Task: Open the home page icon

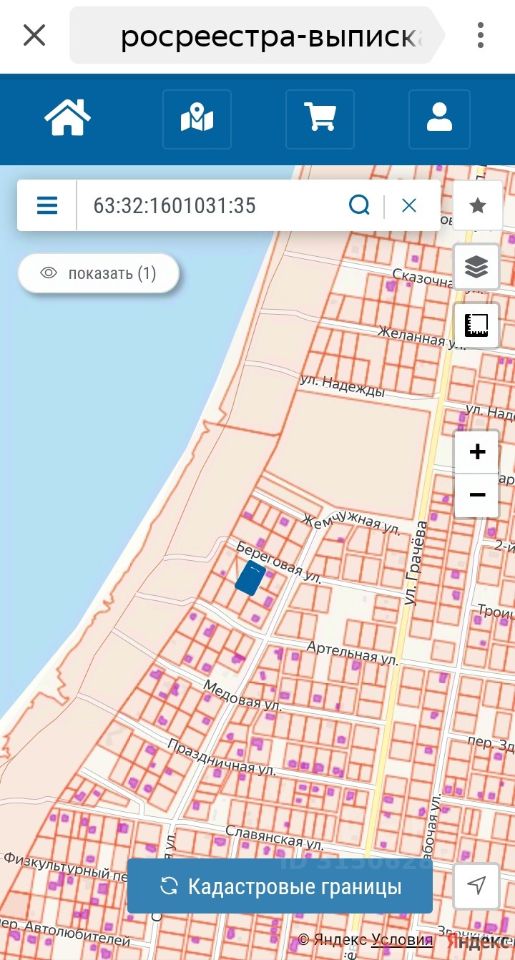Action: (67, 119)
